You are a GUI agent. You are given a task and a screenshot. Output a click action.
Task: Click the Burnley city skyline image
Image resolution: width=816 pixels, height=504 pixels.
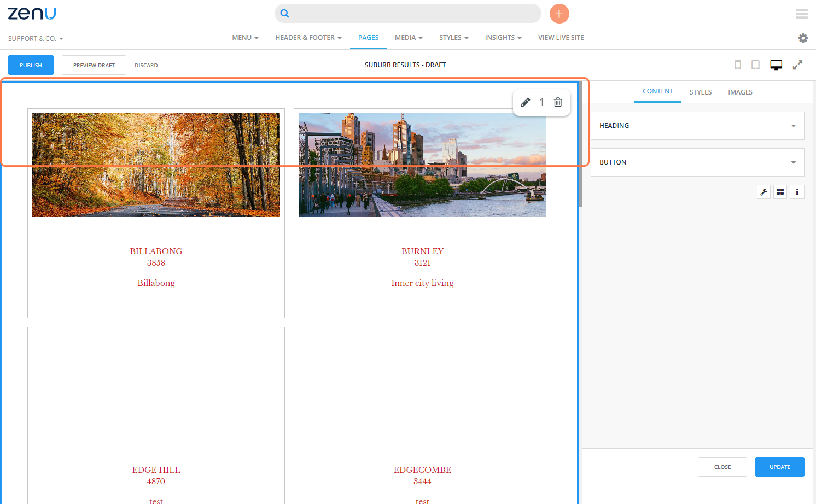tap(422, 165)
